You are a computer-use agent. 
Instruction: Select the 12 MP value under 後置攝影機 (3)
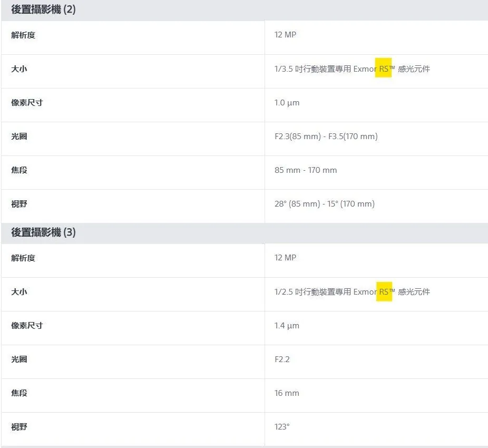[x=285, y=258]
